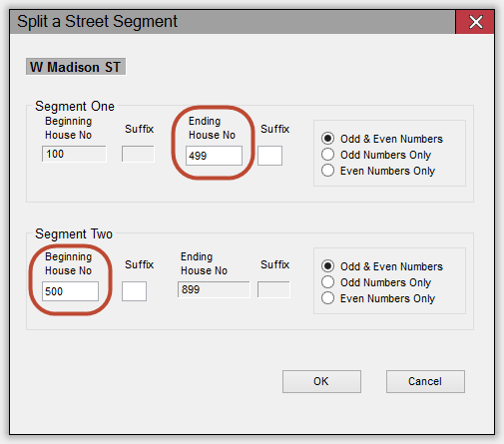The height and width of the screenshot is (444, 504).
Task: Click the Split a Street Segment title bar
Action: pos(233,22)
